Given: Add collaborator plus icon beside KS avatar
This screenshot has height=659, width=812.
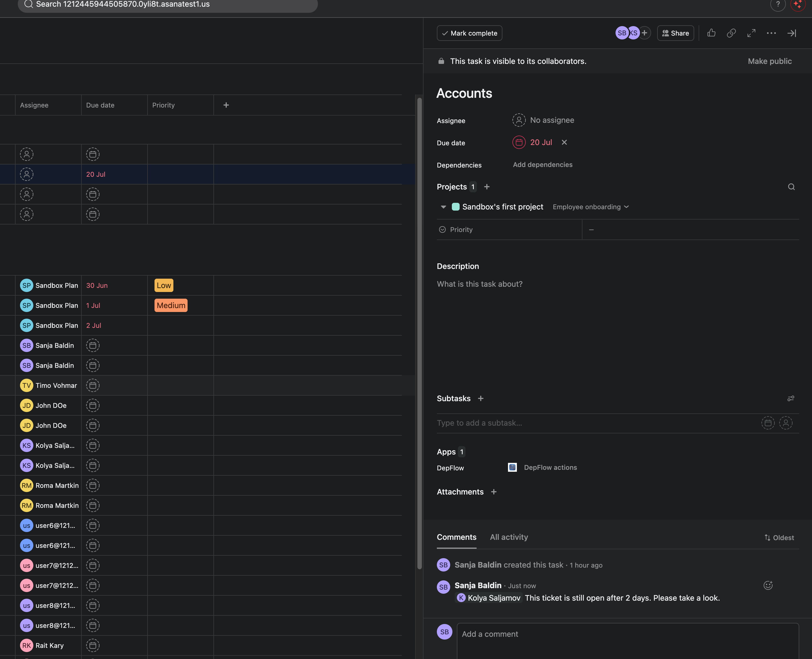Looking at the screenshot, I should pos(645,33).
